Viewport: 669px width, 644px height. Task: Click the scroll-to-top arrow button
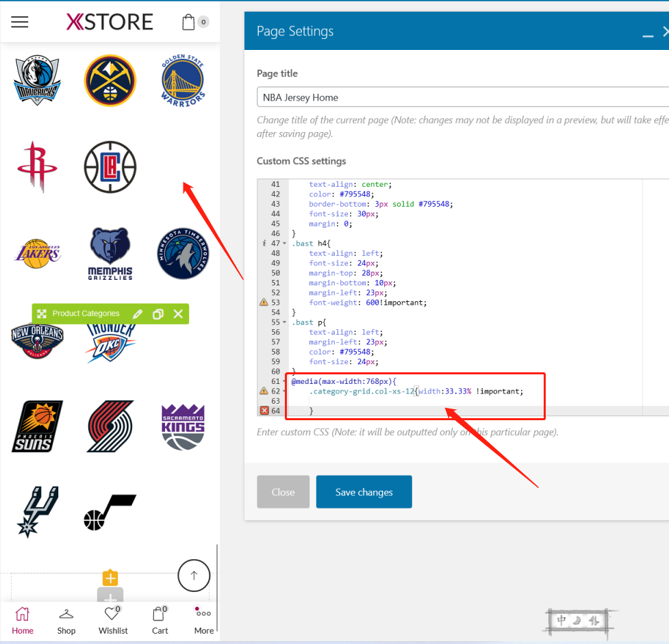pos(194,576)
